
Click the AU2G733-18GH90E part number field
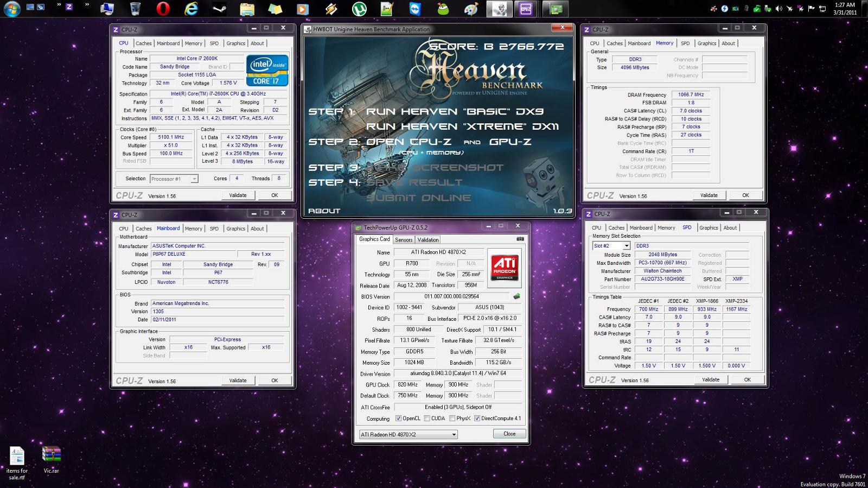pyautogui.click(x=662, y=279)
